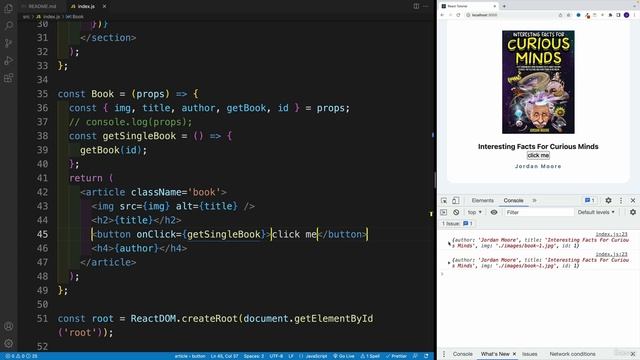Click the browser back arrow

(x=442, y=15)
